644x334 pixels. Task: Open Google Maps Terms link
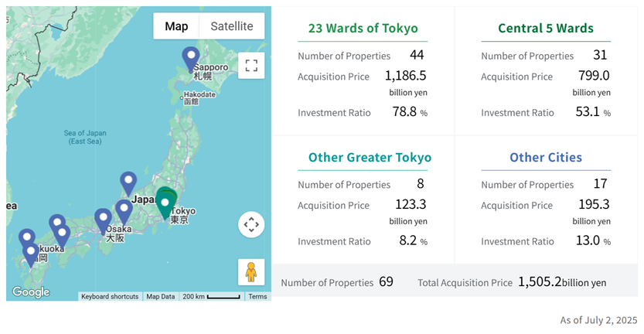pyautogui.click(x=257, y=297)
